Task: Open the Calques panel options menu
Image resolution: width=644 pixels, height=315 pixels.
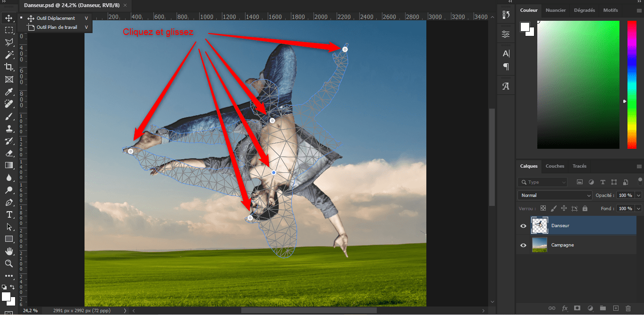Action: pyautogui.click(x=639, y=166)
